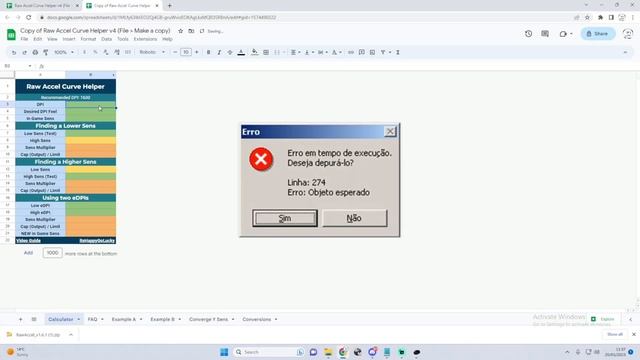Open the View menu
Screen dimensions: 640x360
pos(52,39)
